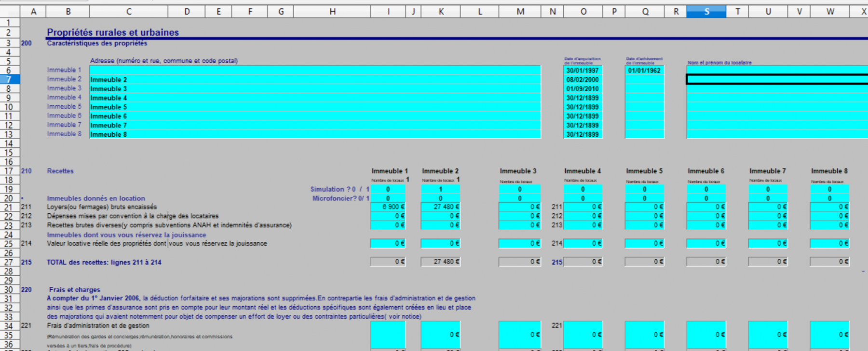Select the highlighted row 7 header
868x351 pixels.
10,79
